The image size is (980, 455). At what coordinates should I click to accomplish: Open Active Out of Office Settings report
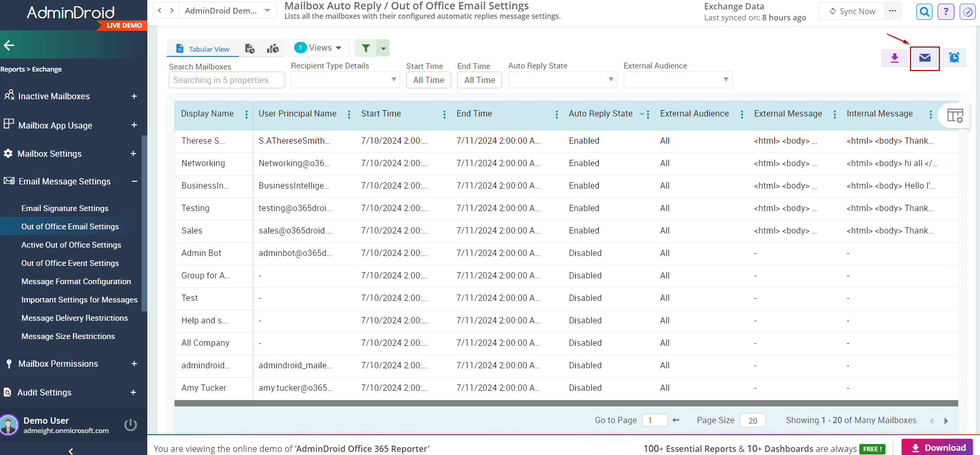point(71,245)
